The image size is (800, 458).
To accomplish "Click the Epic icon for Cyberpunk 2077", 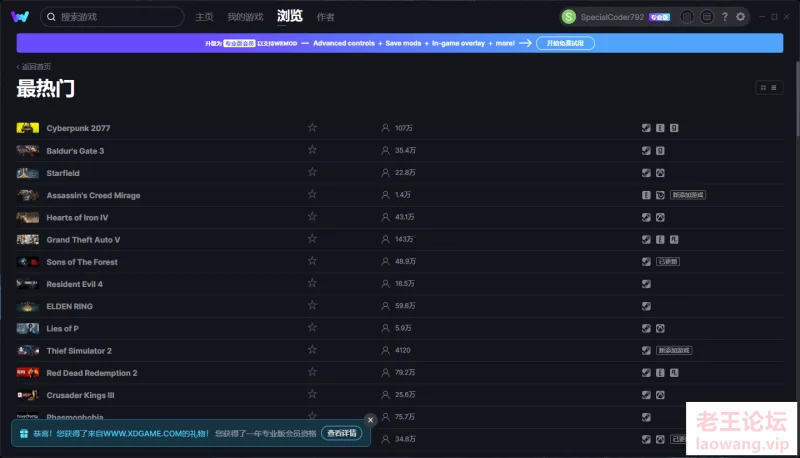I will (x=660, y=128).
